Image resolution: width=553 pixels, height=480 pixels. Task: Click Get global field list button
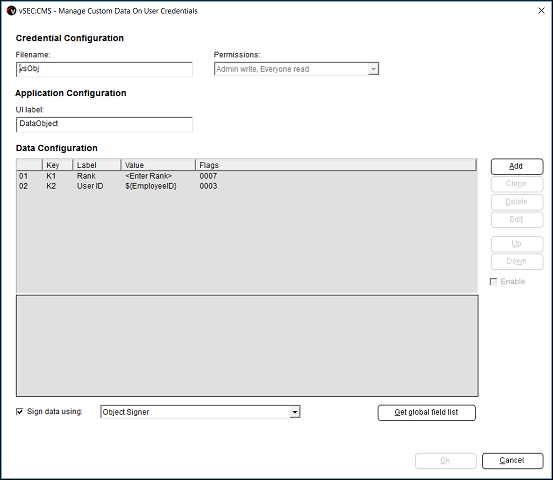tap(426, 412)
